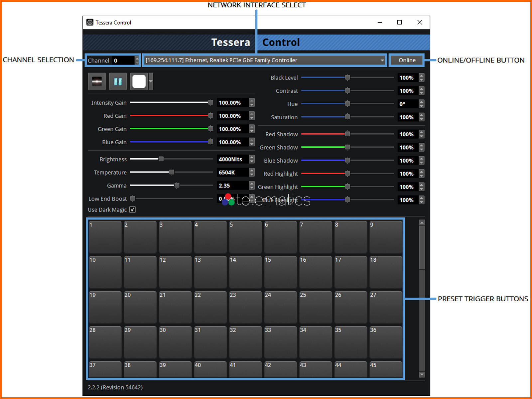The image size is (532, 399).
Task: Click the preset list scroll down arrow
Action: (422, 374)
